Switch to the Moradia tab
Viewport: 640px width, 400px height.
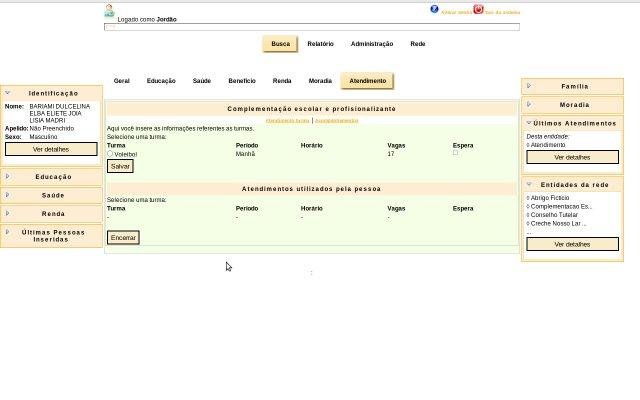click(320, 81)
